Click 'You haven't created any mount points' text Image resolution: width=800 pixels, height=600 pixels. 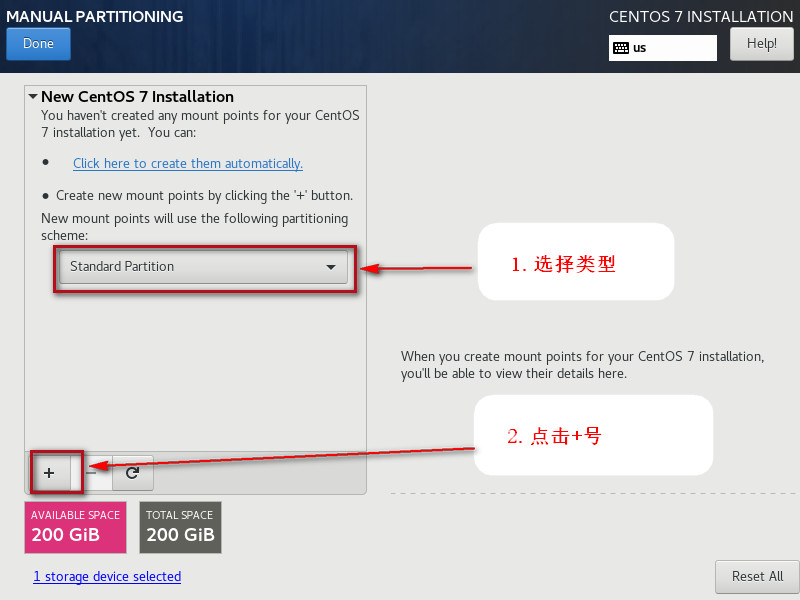click(x=200, y=124)
